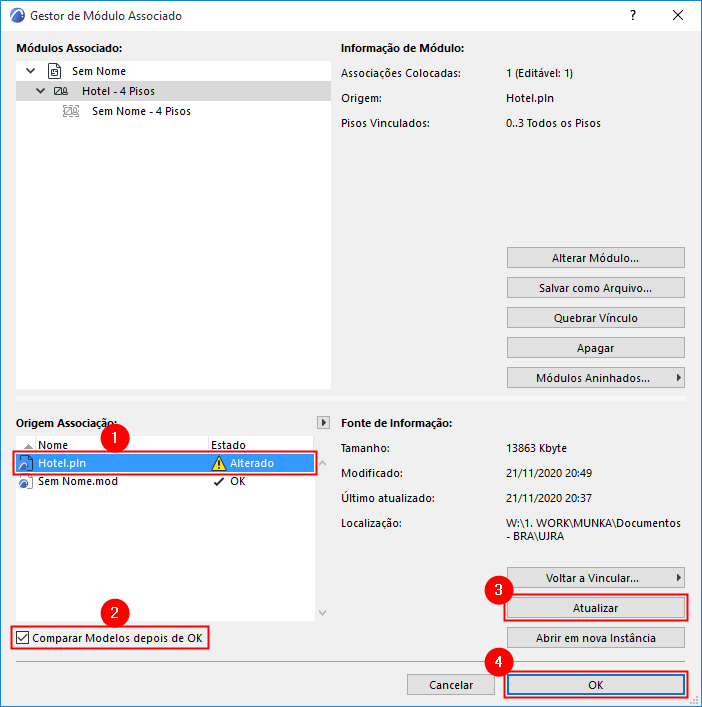Screen dimensions: 702x707
Task: Click the Atualizar button
Action: click(596, 608)
